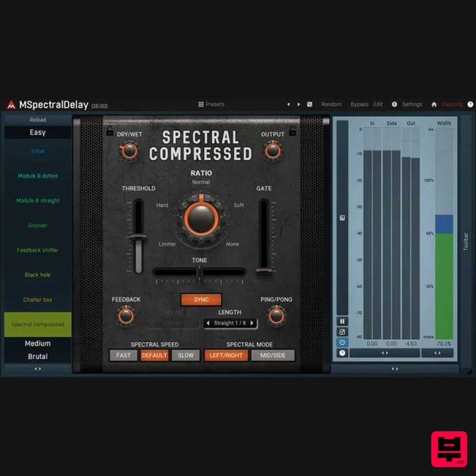Screen dimensions: 476x476
Task: Select the FAST spectral speed
Action: [x=124, y=355]
